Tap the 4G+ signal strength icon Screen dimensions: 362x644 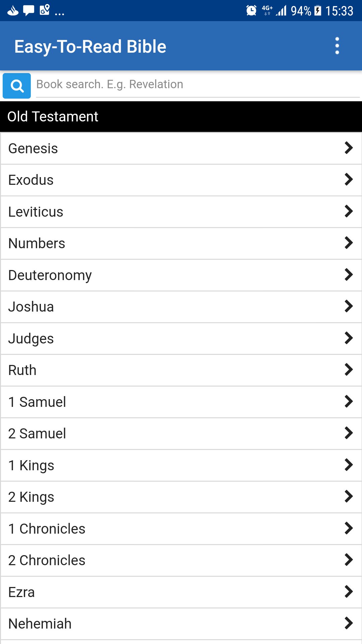275,10
